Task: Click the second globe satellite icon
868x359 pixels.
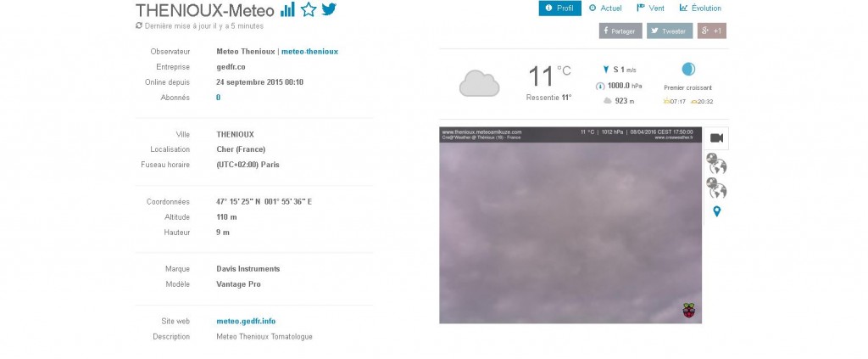Action: click(x=716, y=188)
